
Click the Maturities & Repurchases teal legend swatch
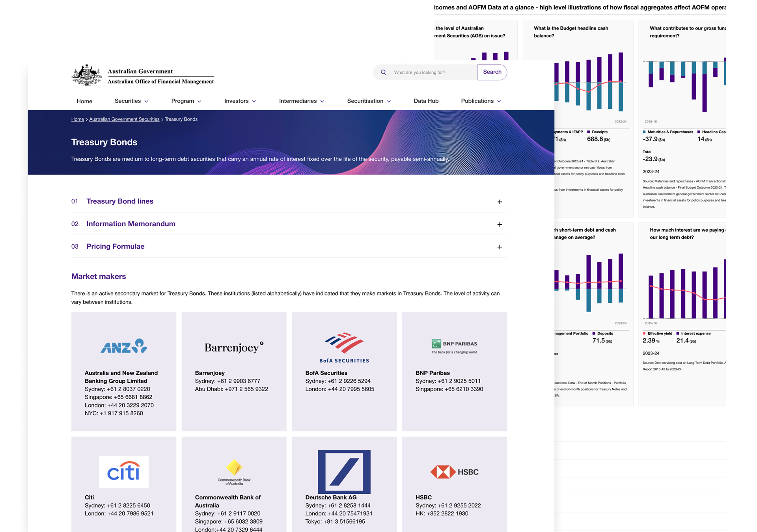pos(644,132)
